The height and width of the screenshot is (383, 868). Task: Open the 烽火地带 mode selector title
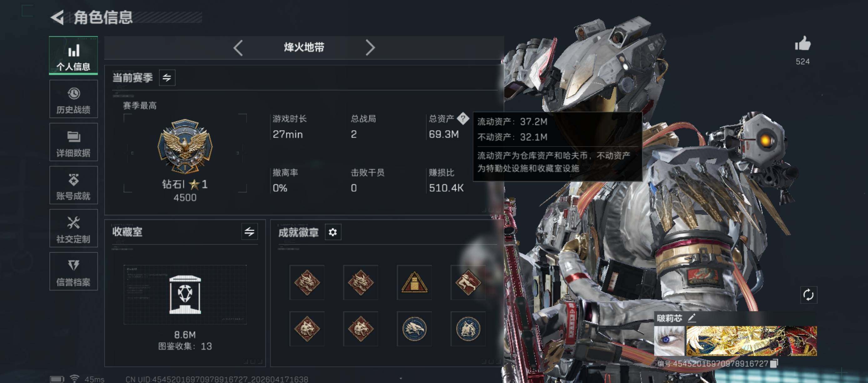click(x=304, y=48)
